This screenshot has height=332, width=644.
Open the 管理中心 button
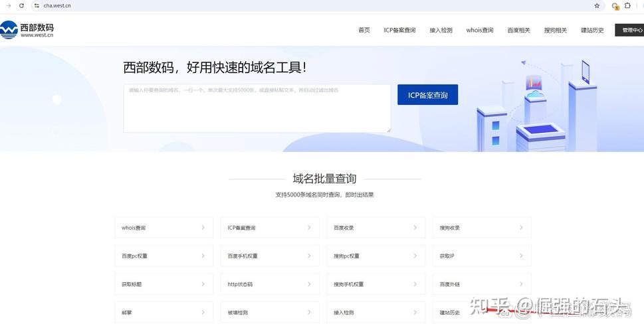click(629, 30)
